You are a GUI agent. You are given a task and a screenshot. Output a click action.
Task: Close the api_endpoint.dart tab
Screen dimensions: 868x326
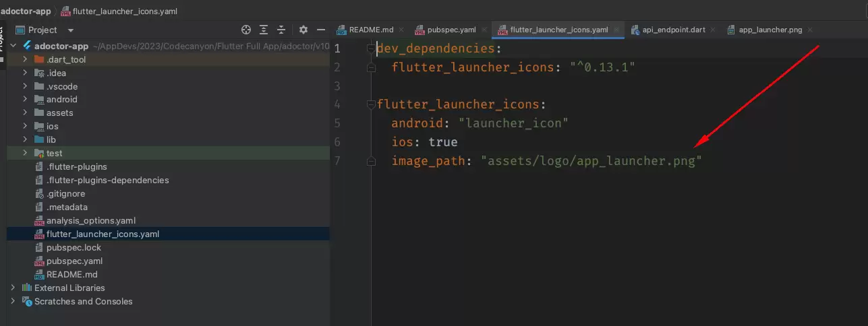click(713, 30)
